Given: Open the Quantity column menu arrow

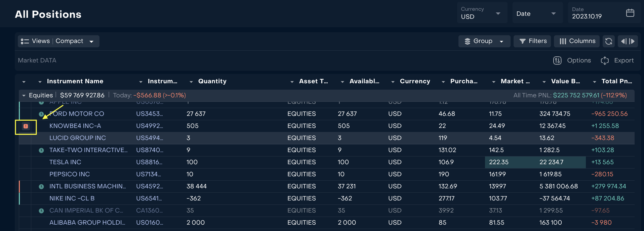Looking at the screenshot, I should click(x=191, y=82).
